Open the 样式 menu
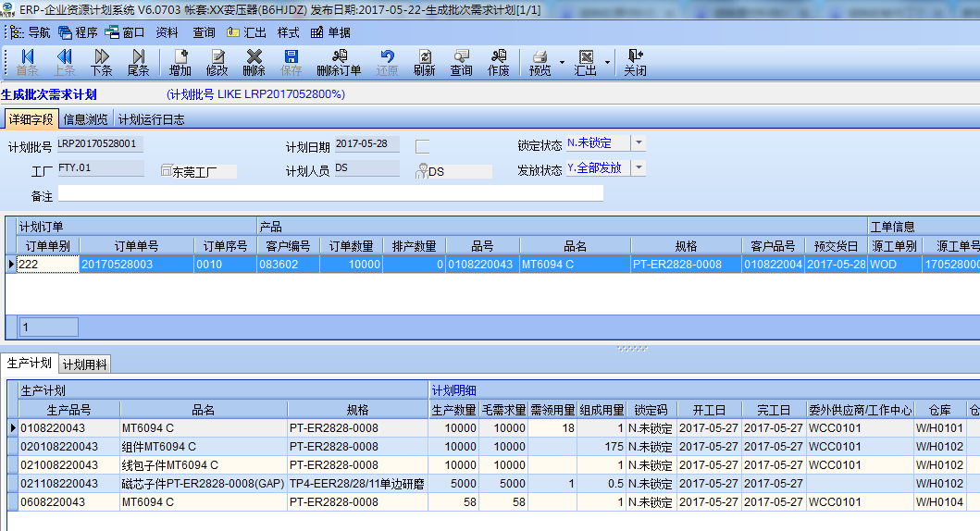The width and height of the screenshot is (980, 531). 288,32
